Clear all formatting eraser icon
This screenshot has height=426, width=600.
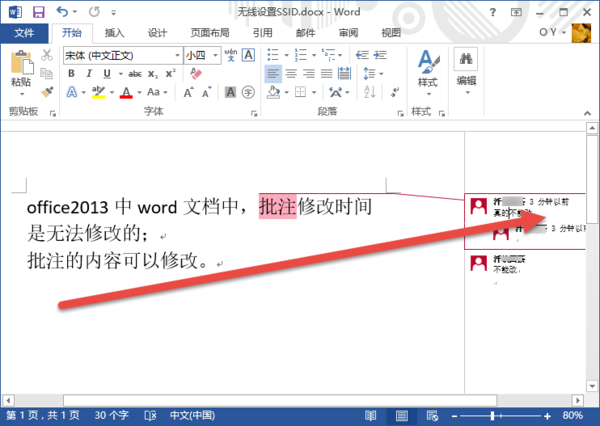(196, 73)
